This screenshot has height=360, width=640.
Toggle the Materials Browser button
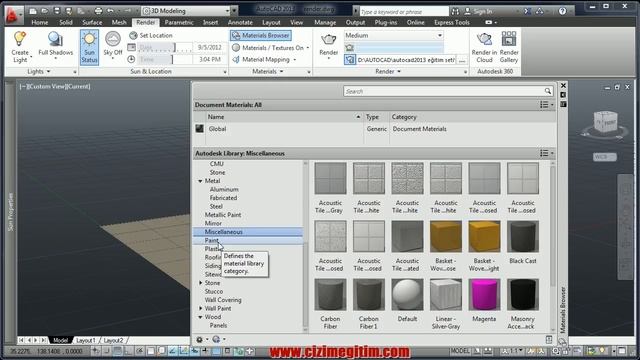click(x=261, y=36)
